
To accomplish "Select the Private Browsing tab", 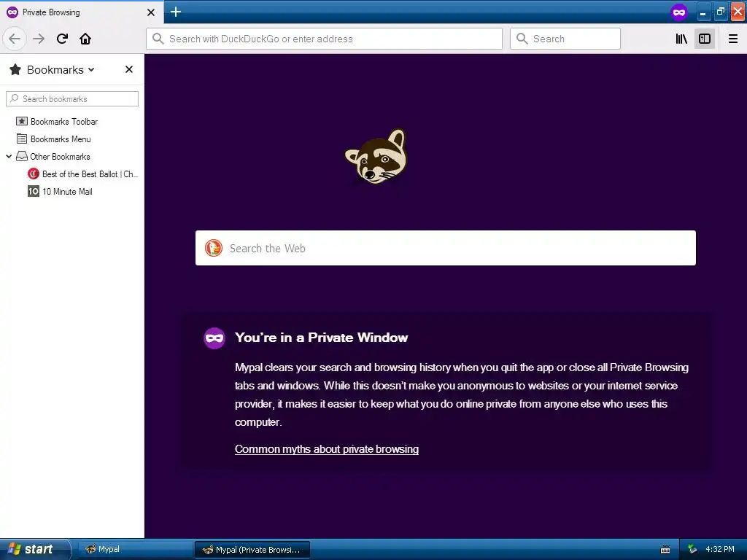I will point(82,12).
